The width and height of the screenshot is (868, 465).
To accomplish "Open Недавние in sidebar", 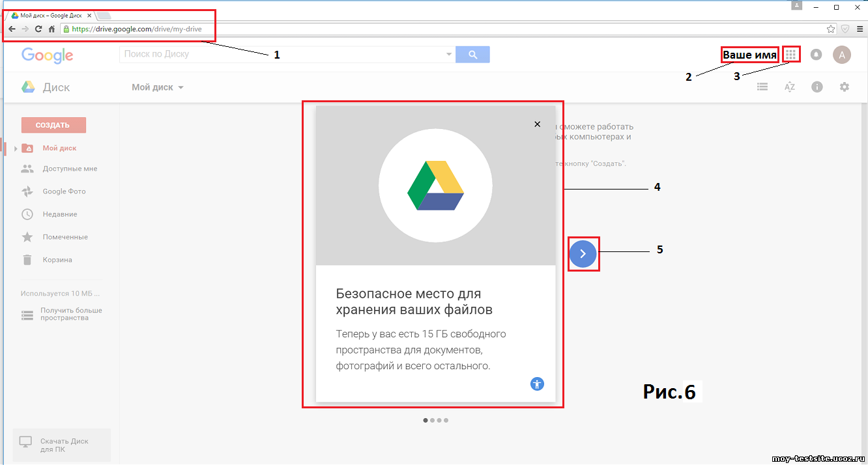I will (60, 214).
